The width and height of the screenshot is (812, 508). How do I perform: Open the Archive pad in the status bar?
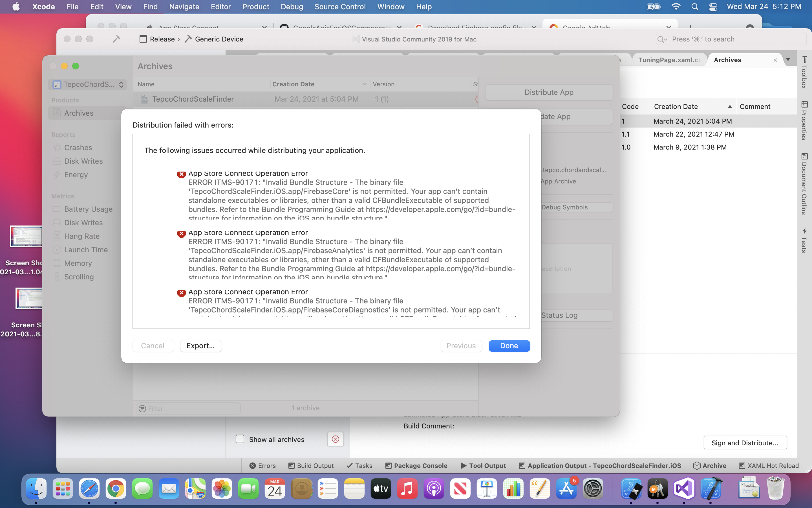(x=710, y=466)
